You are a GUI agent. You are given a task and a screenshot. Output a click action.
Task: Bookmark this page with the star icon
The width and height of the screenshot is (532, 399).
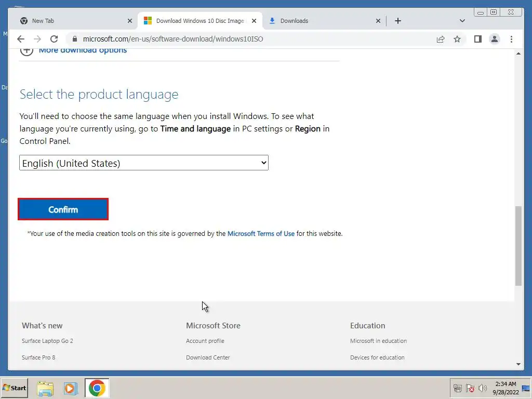[457, 39]
